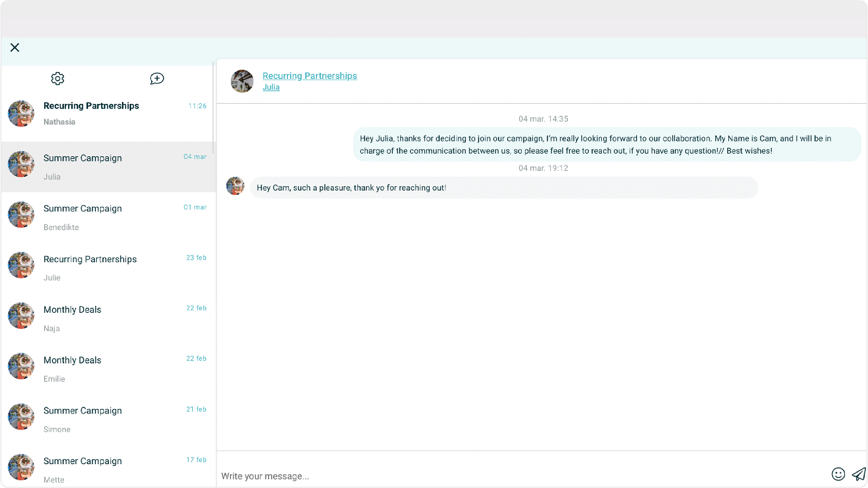Close the chat panel with X icon
Screen dimensions: 868x488
click(x=15, y=47)
